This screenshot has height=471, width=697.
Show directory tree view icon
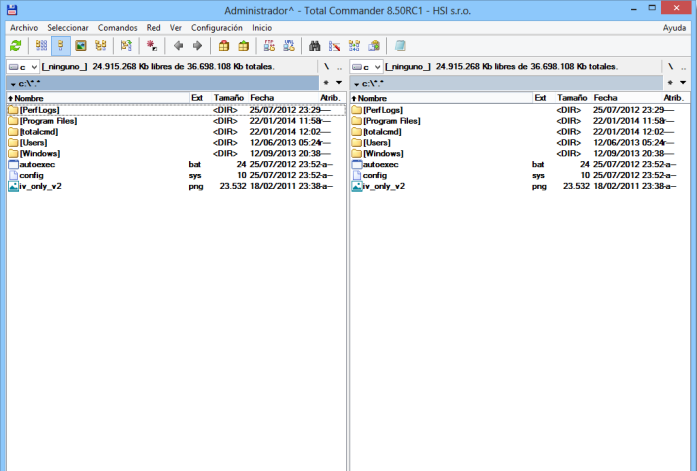[100, 46]
